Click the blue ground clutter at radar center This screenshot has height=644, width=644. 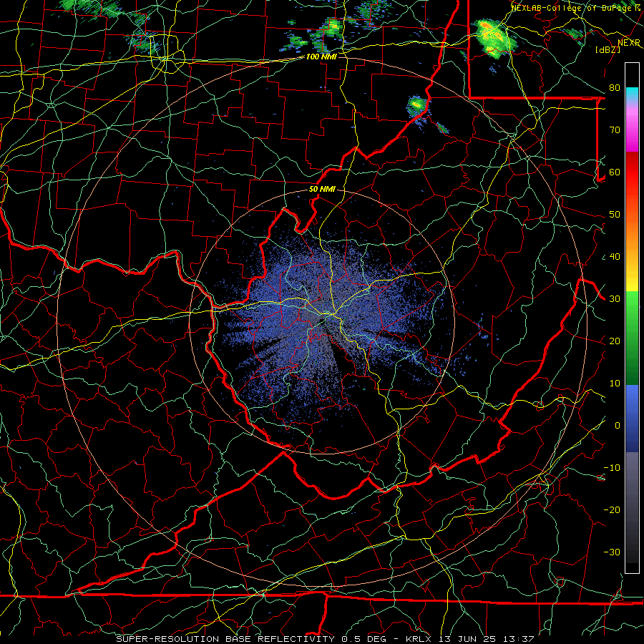pyautogui.click(x=324, y=321)
